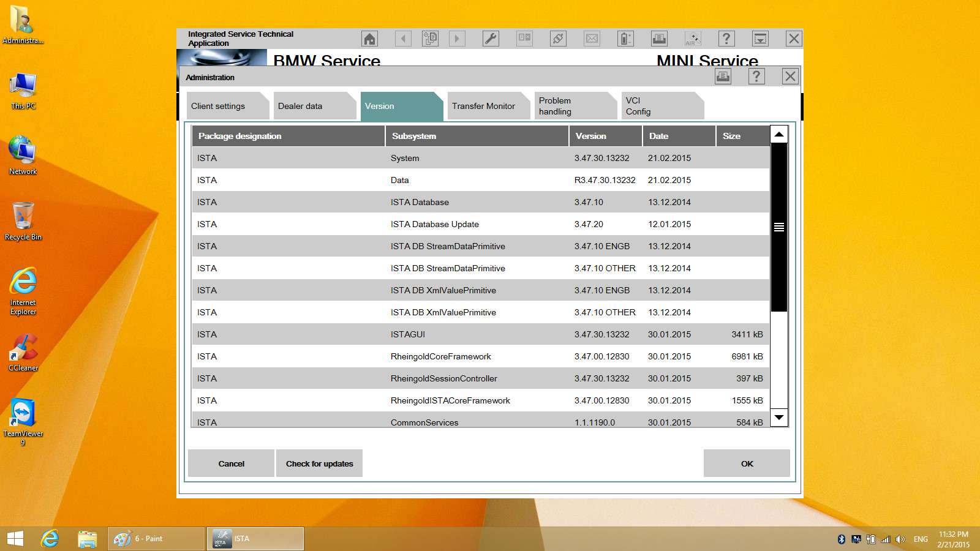This screenshot has width=980, height=551.
Task: Open help in the main ISTA toolbar
Action: tap(726, 39)
